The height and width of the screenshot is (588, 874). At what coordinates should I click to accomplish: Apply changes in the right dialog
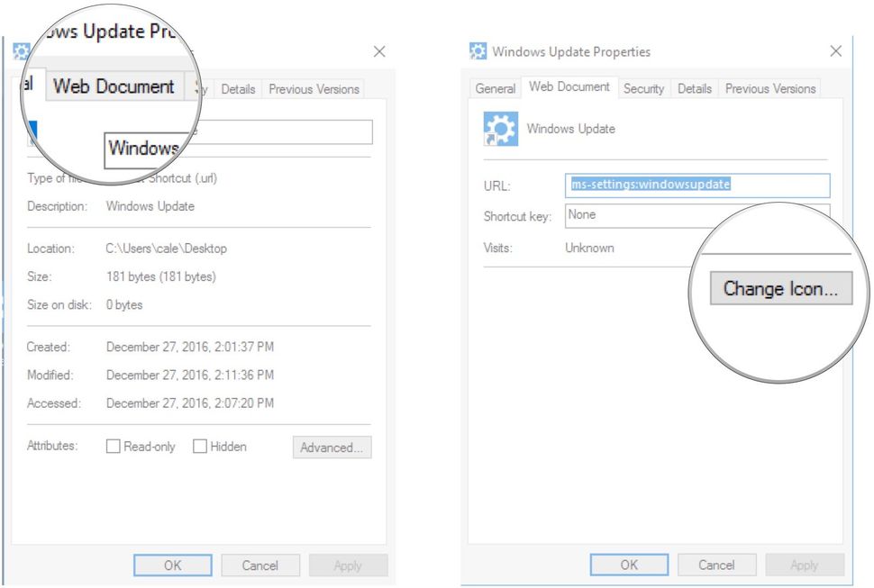point(804,565)
